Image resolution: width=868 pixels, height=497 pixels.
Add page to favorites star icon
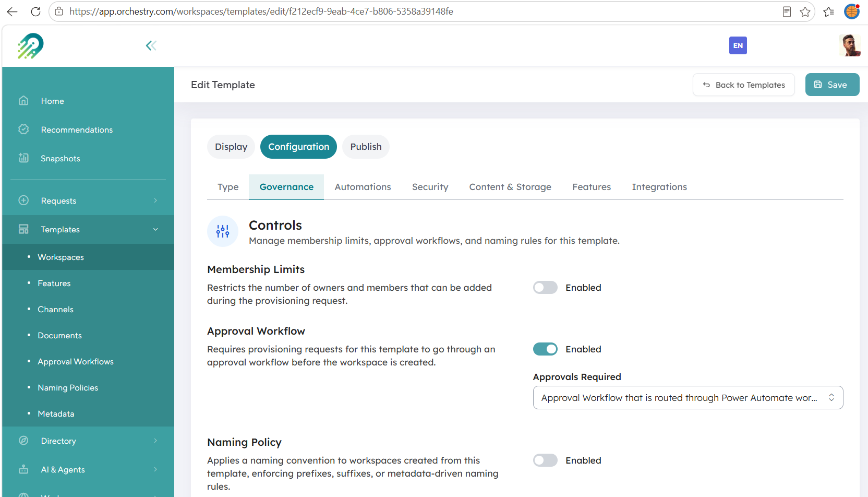point(805,11)
